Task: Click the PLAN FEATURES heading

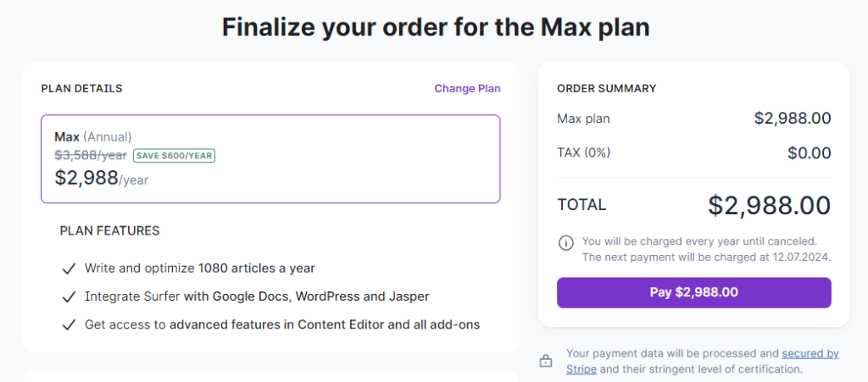Action: (109, 230)
